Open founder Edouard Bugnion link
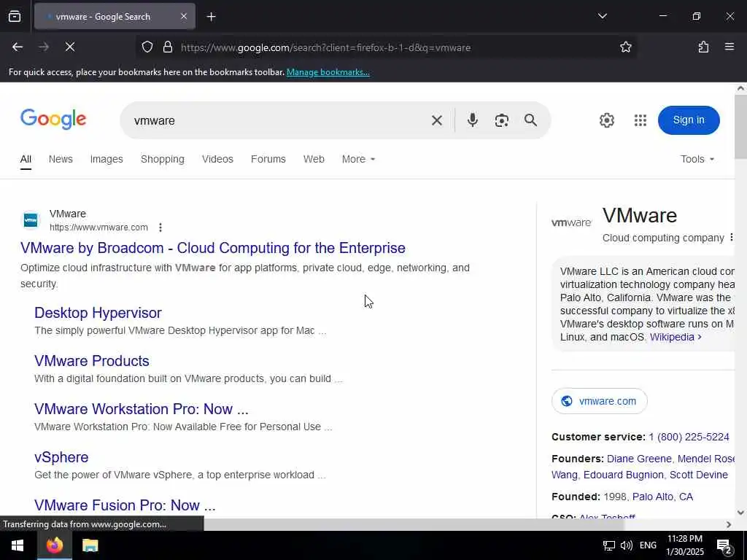This screenshot has height=560, width=747. (x=623, y=475)
